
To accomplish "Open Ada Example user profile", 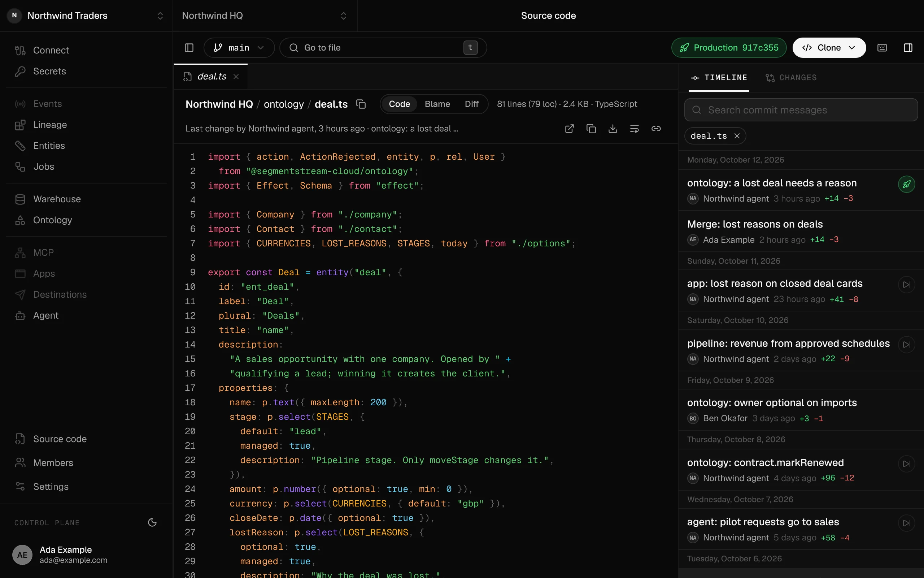I will (86, 554).
